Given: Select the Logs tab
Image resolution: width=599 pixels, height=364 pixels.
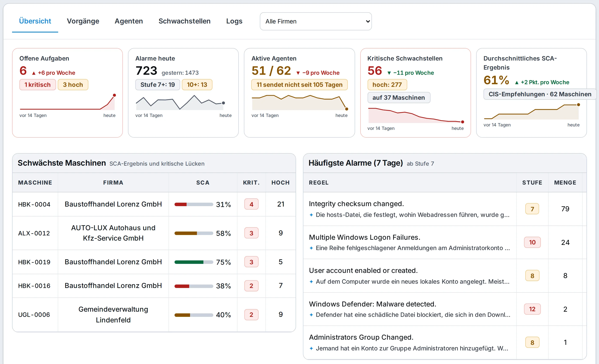Looking at the screenshot, I should [x=234, y=21].
